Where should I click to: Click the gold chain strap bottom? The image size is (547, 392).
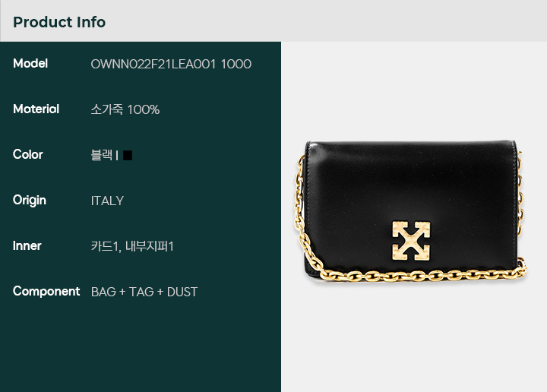419,276
